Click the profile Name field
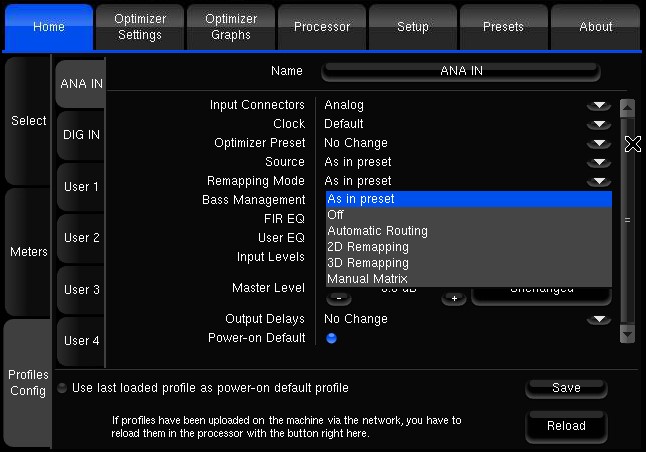646x452 pixels. pos(461,72)
